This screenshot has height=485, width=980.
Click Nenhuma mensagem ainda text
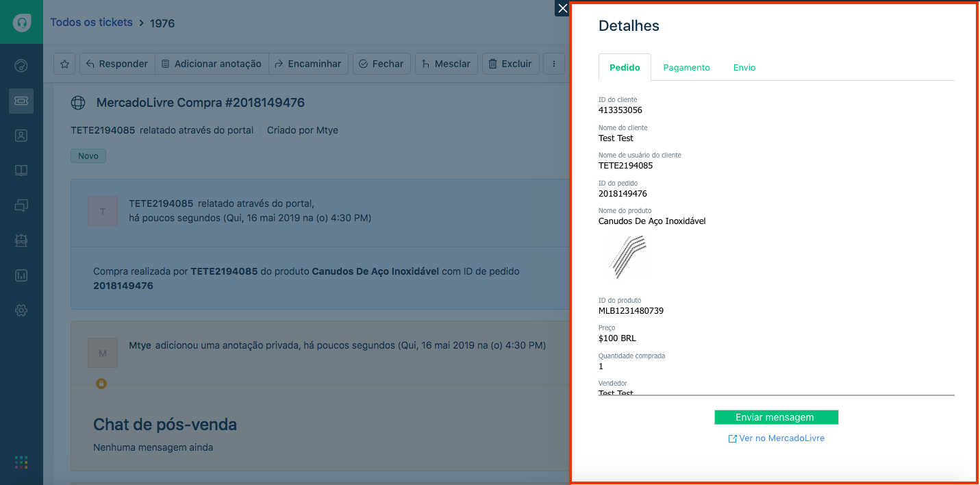(153, 447)
